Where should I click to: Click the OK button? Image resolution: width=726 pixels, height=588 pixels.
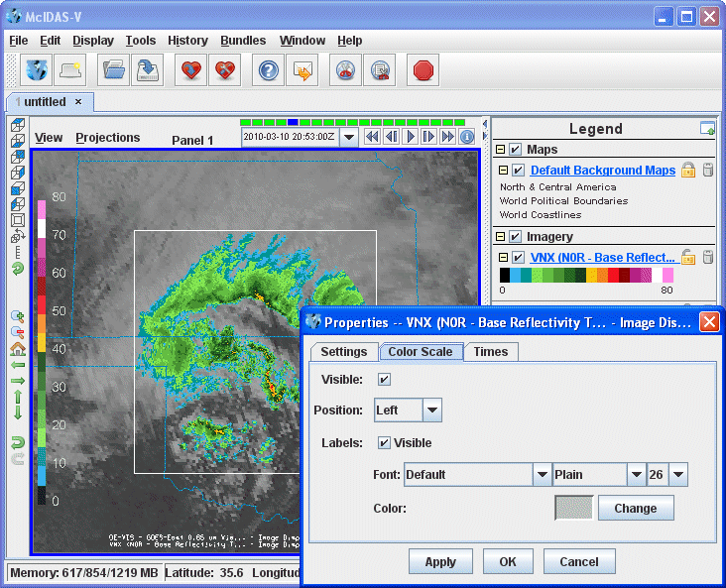508,561
